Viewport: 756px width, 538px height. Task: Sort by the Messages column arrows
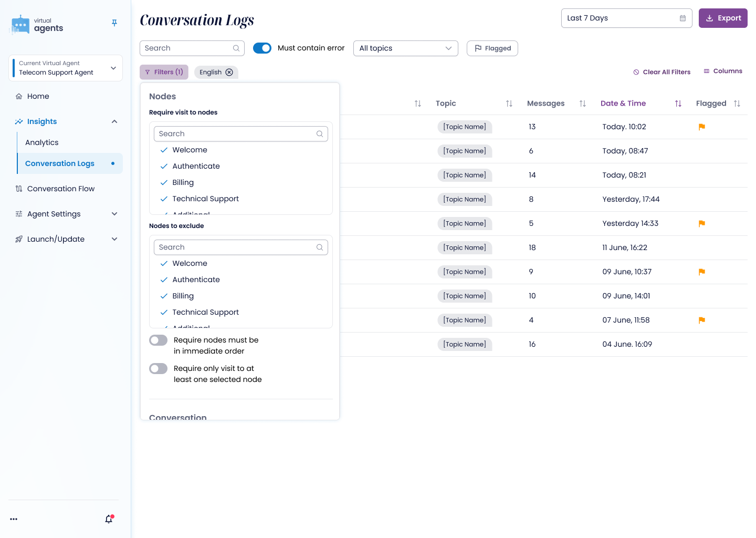[582, 104]
